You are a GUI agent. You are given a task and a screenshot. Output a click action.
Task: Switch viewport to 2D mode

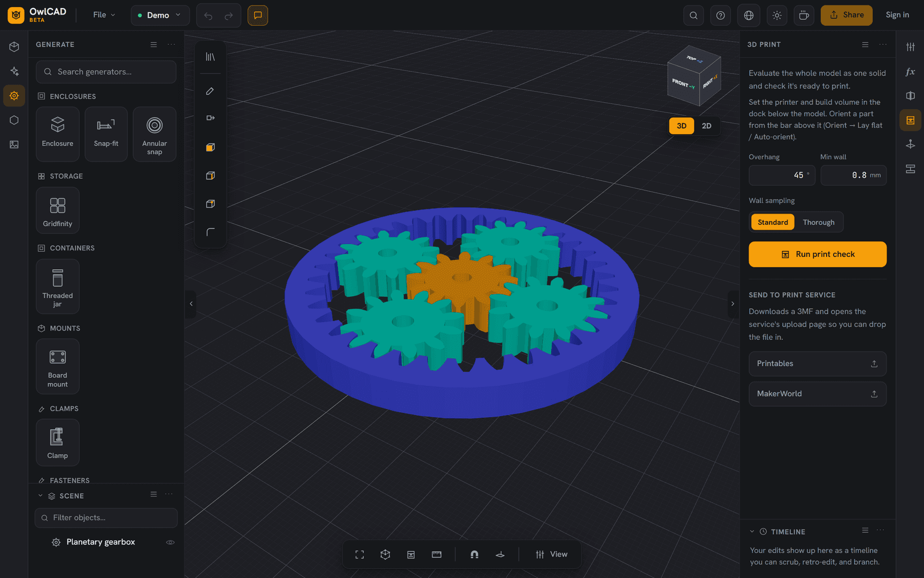(706, 126)
